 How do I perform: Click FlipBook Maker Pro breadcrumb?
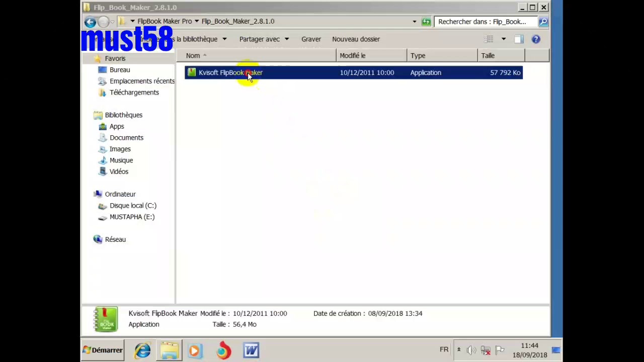click(165, 22)
